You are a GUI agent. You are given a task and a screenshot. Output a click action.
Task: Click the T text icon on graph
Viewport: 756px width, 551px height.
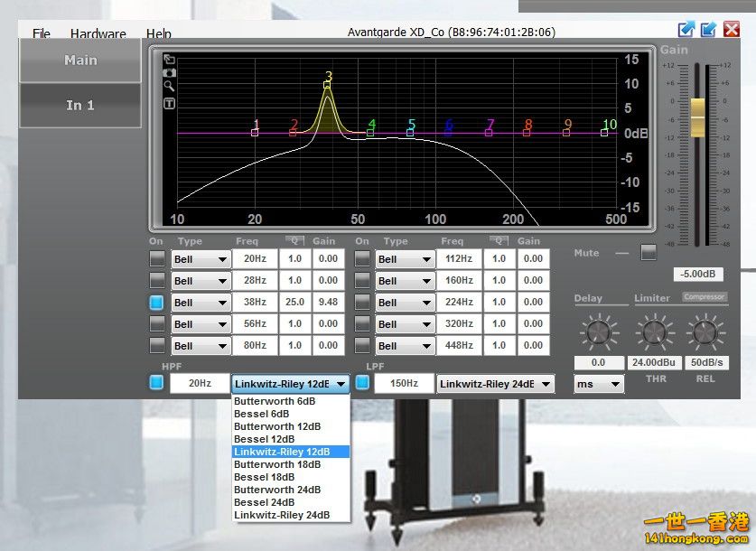(x=169, y=104)
